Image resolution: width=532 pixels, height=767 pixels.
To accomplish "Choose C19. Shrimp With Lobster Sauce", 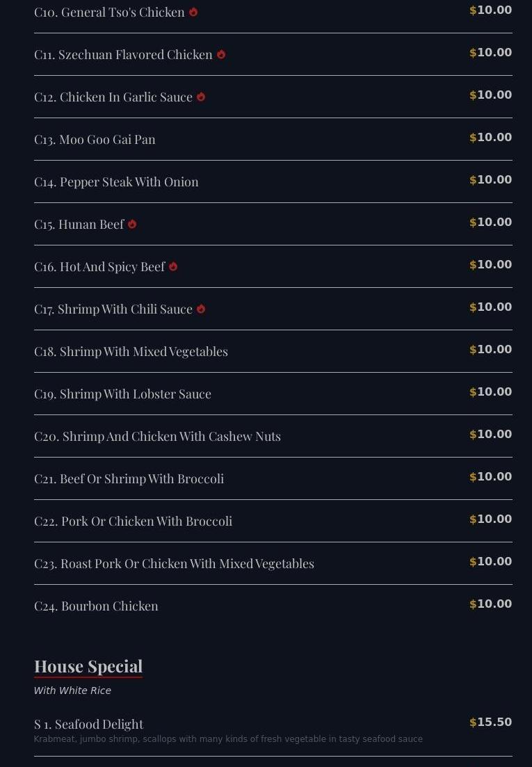I will (x=122, y=394).
